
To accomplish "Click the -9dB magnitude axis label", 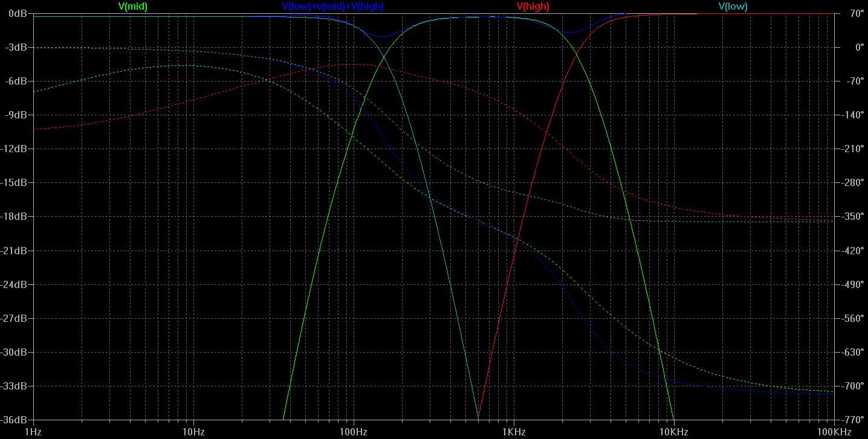I will tap(16, 115).
